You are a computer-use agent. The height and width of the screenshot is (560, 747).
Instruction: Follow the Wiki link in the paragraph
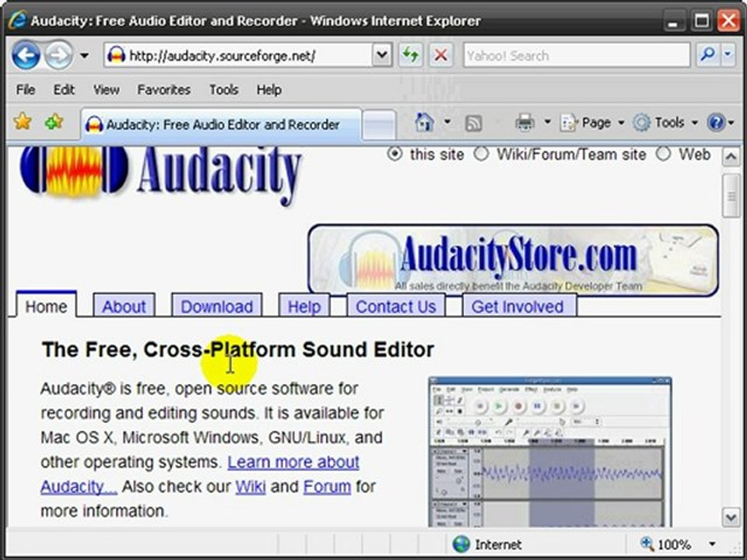251,487
